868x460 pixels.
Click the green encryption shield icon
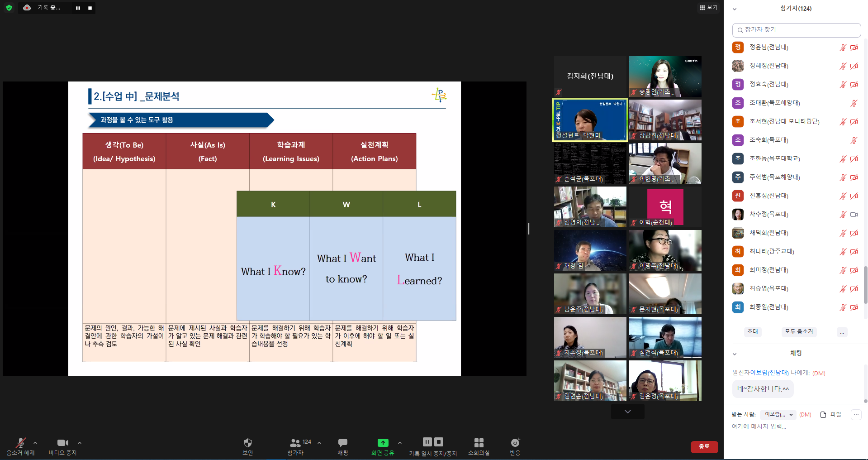pos(9,8)
